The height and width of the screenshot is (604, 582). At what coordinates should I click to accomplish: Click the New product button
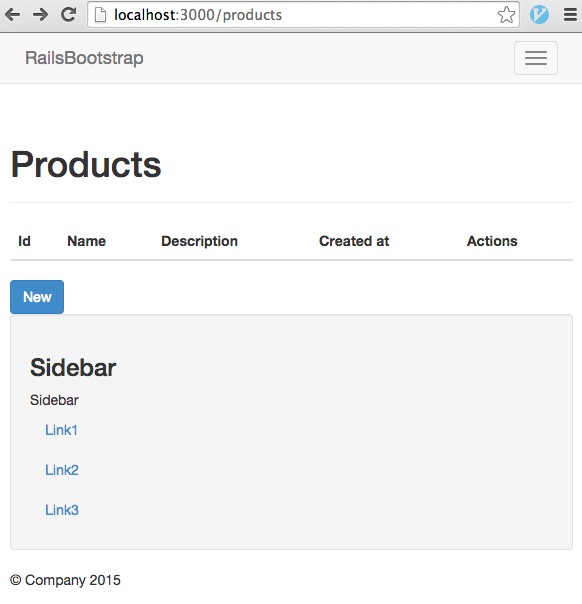coord(37,297)
